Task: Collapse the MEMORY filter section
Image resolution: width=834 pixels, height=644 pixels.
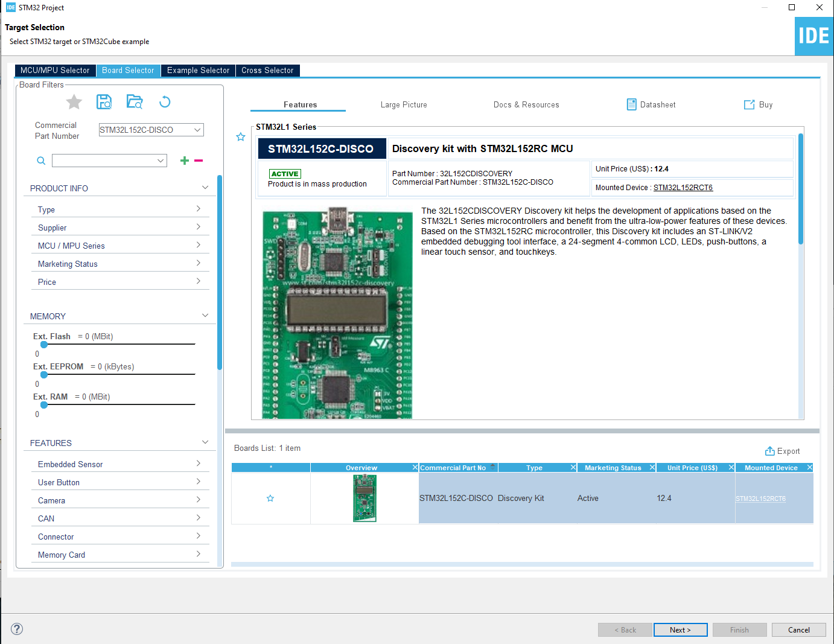Action: [205, 315]
